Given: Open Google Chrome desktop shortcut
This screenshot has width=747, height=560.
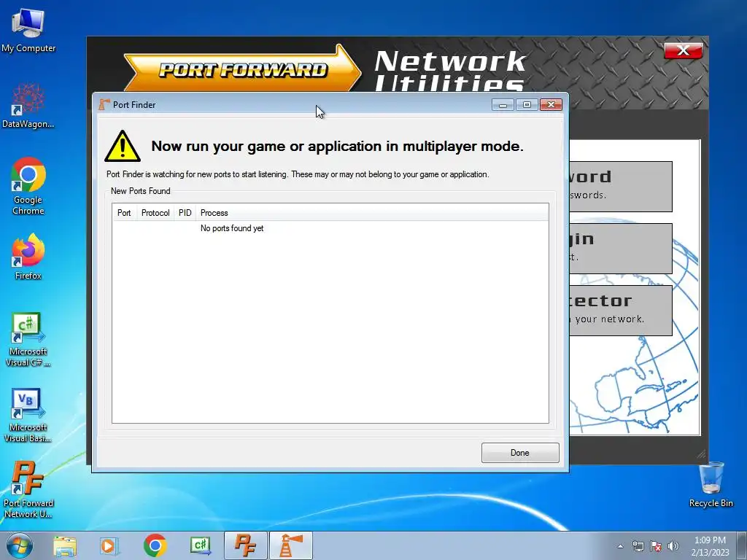Looking at the screenshot, I should tap(28, 186).
